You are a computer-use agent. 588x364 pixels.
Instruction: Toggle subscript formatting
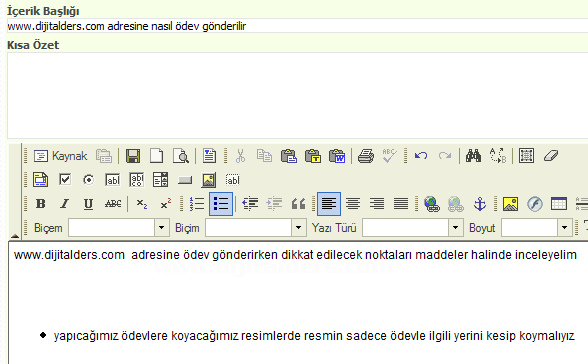tap(142, 204)
